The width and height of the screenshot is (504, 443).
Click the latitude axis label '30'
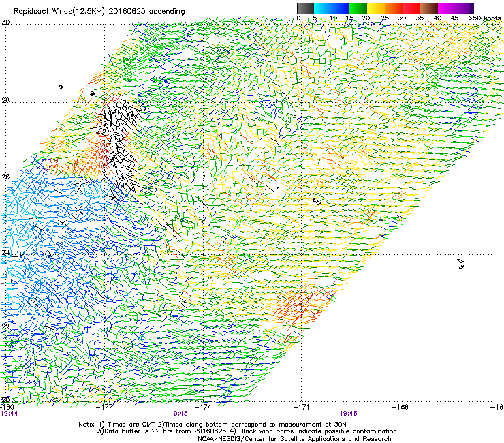pos(5,22)
